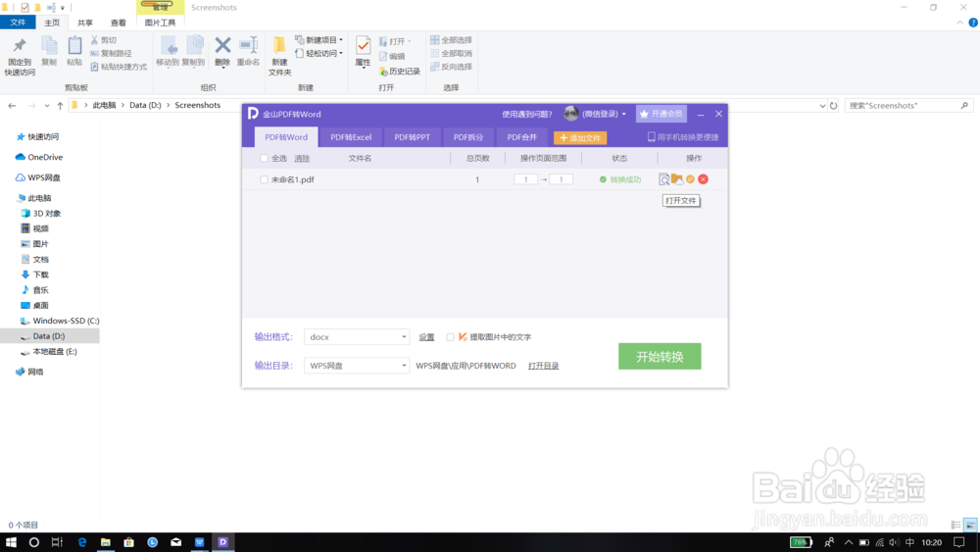Viewport: 980px width, 552px height.
Task: Open the 输出格式 docx dropdown
Action: [x=357, y=337]
